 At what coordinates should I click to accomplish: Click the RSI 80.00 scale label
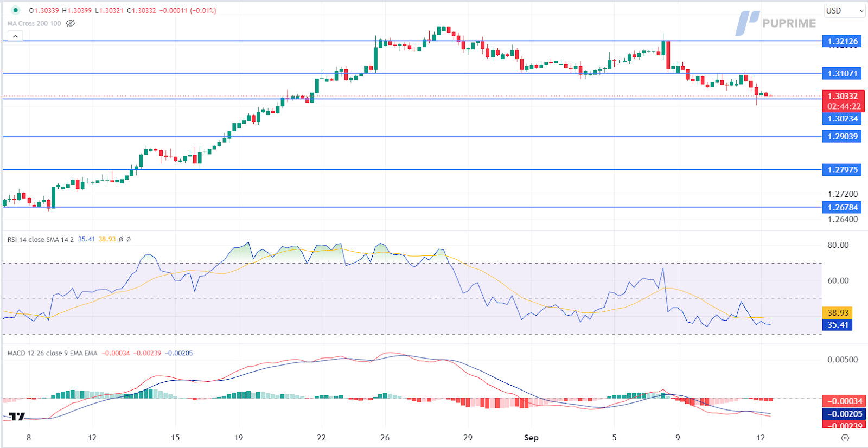pyautogui.click(x=838, y=245)
